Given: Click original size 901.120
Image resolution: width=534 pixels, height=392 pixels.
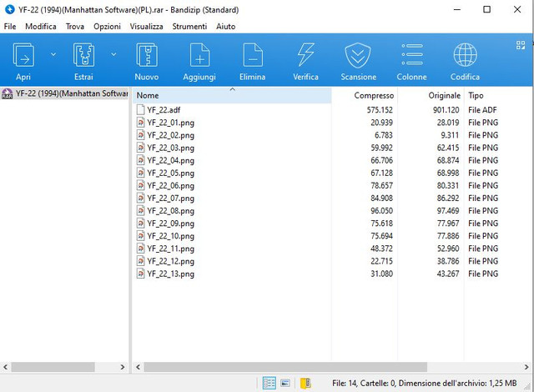Looking at the screenshot, I should [x=446, y=110].
